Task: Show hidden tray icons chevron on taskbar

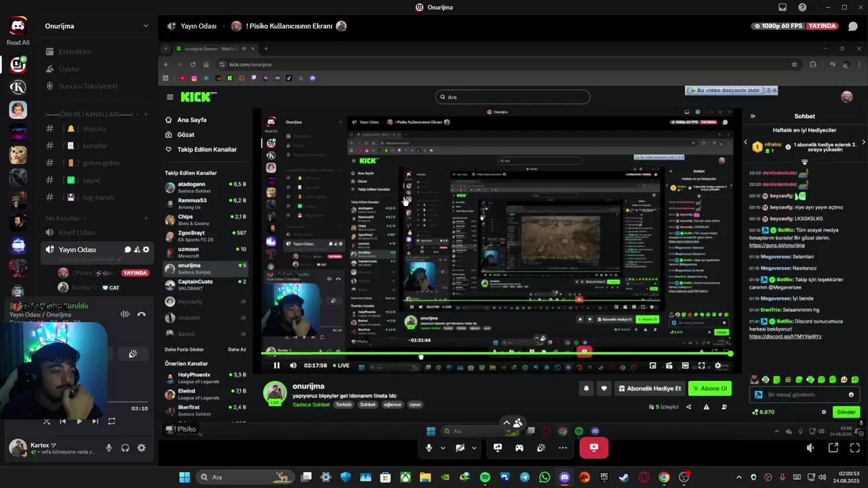Action: (x=739, y=477)
